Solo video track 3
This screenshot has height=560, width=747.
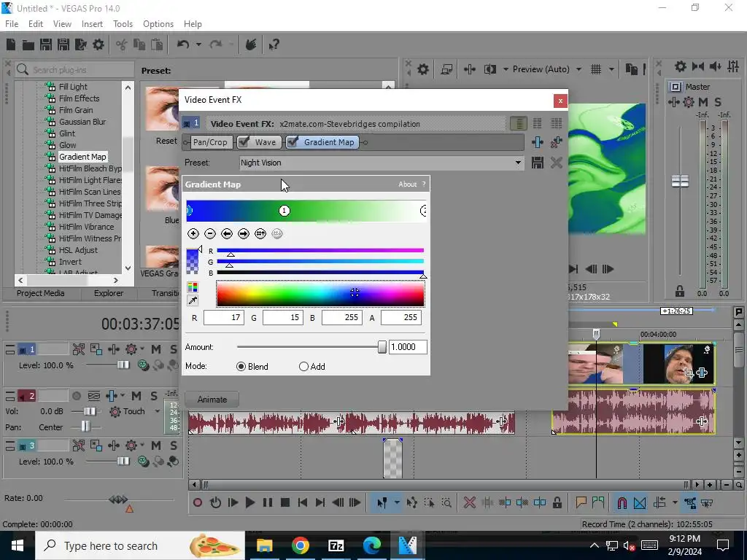click(174, 446)
